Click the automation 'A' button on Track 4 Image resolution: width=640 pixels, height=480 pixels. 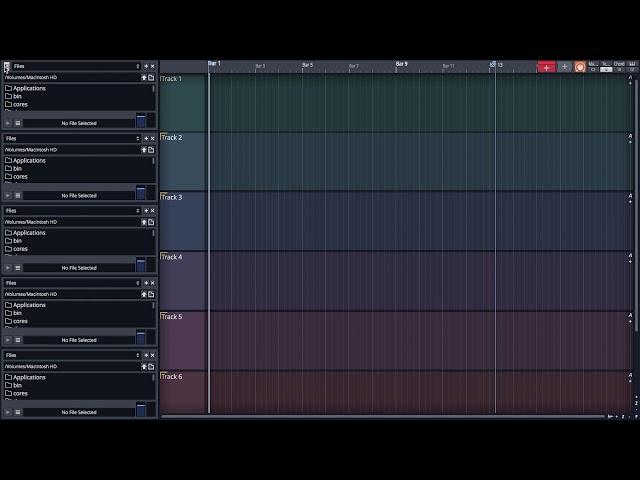click(630, 255)
